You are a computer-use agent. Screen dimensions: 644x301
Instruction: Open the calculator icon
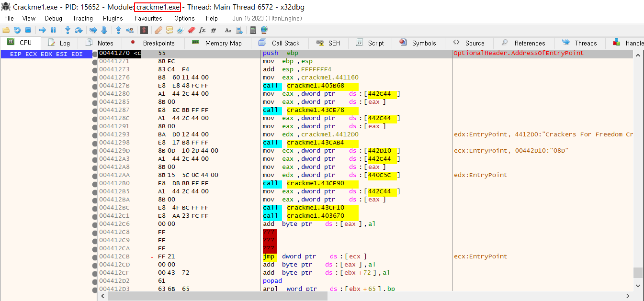(253, 30)
